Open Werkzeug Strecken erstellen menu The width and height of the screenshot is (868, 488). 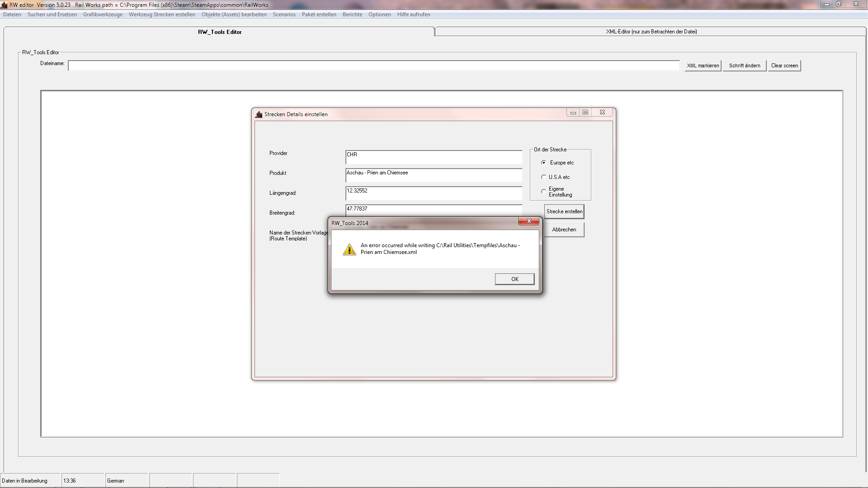pyautogui.click(x=162, y=14)
